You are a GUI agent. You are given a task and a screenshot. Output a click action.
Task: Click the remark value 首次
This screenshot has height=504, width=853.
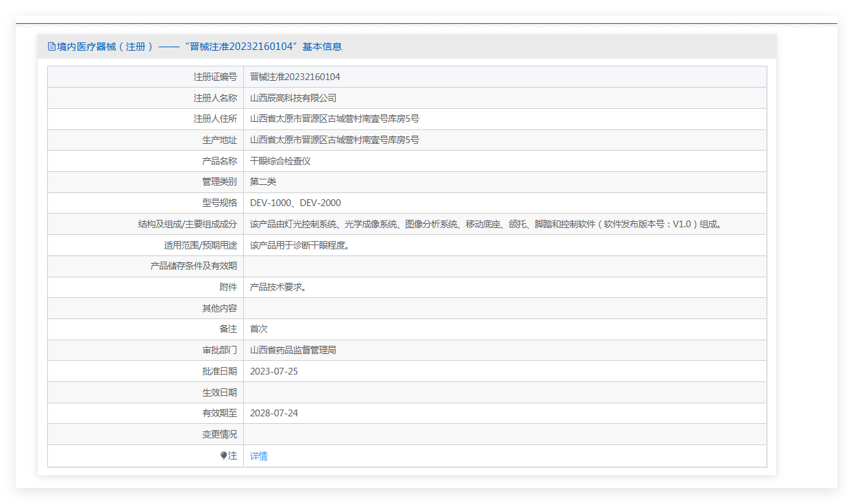pyautogui.click(x=259, y=329)
